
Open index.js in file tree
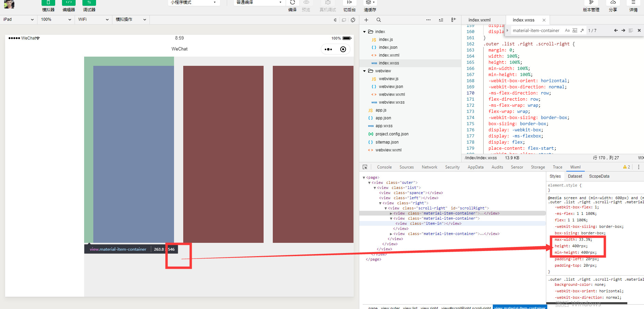(386, 40)
